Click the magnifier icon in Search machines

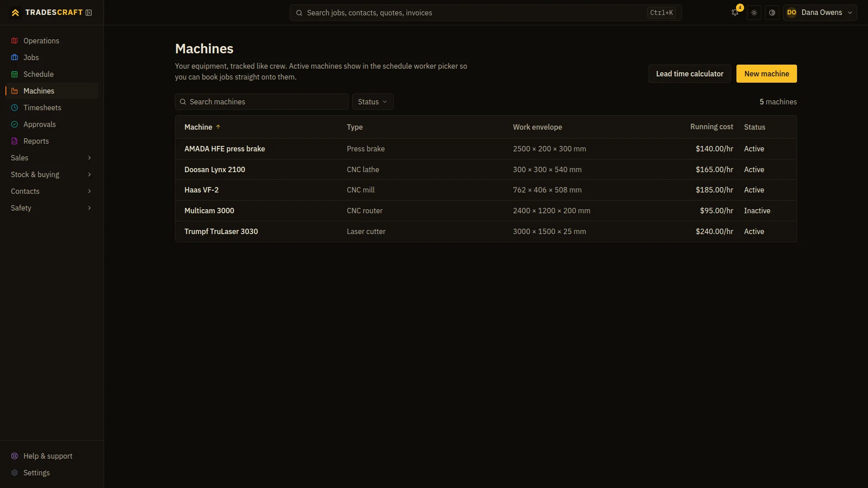click(183, 102)
